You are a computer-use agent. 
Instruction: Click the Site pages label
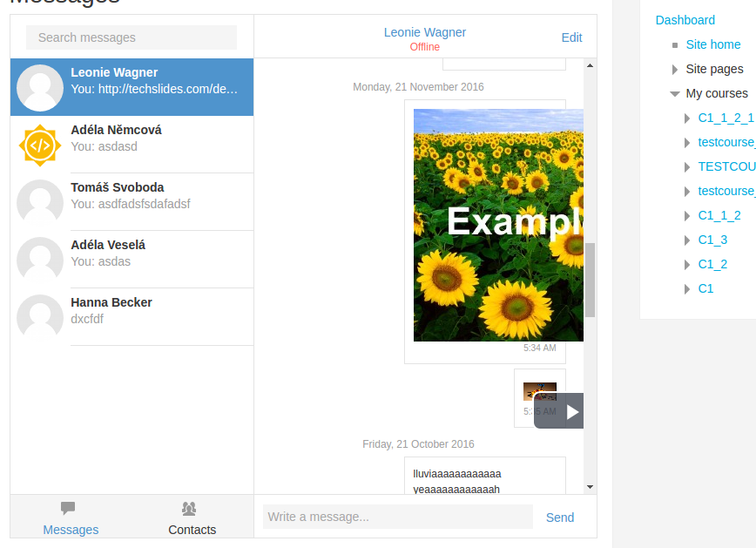[x=714, y=69]
